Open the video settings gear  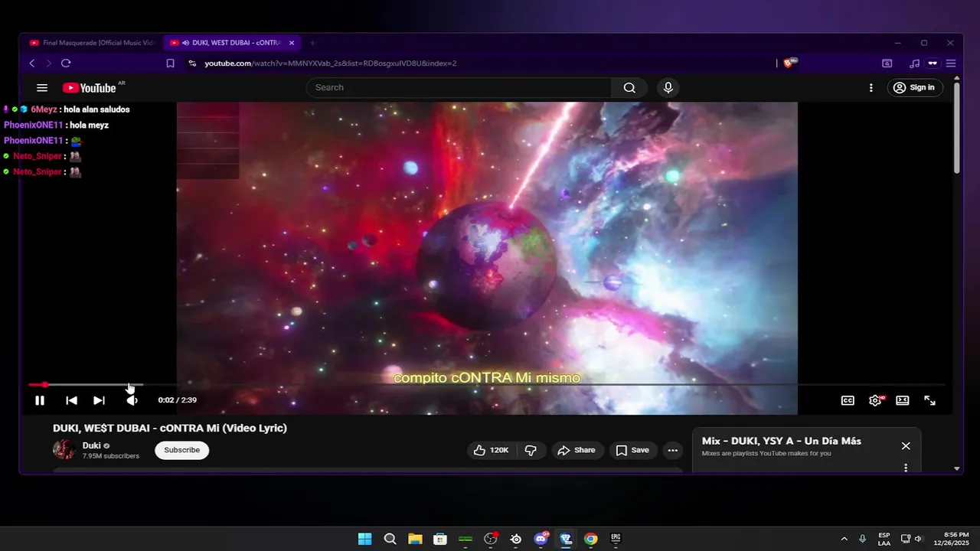coord(876,400)
